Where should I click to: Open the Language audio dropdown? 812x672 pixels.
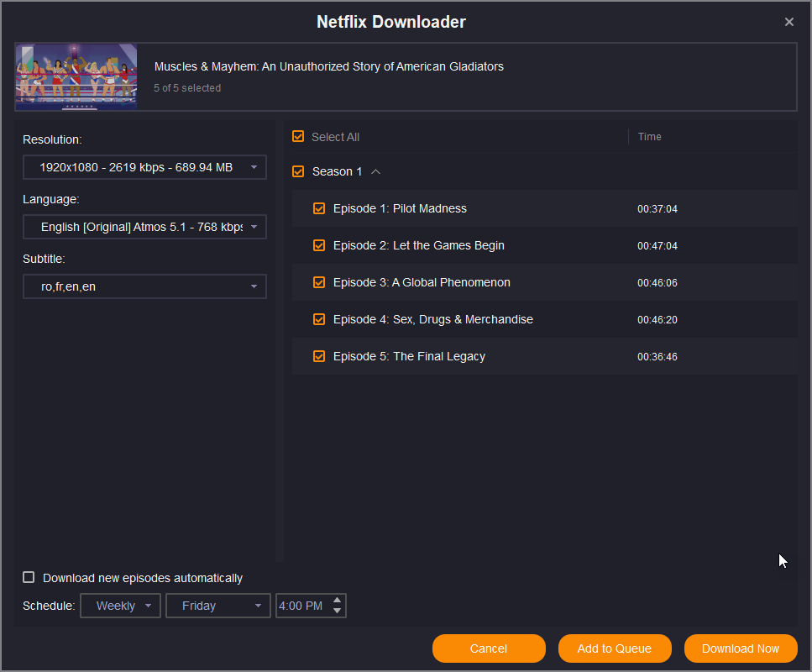pos(144,227)
